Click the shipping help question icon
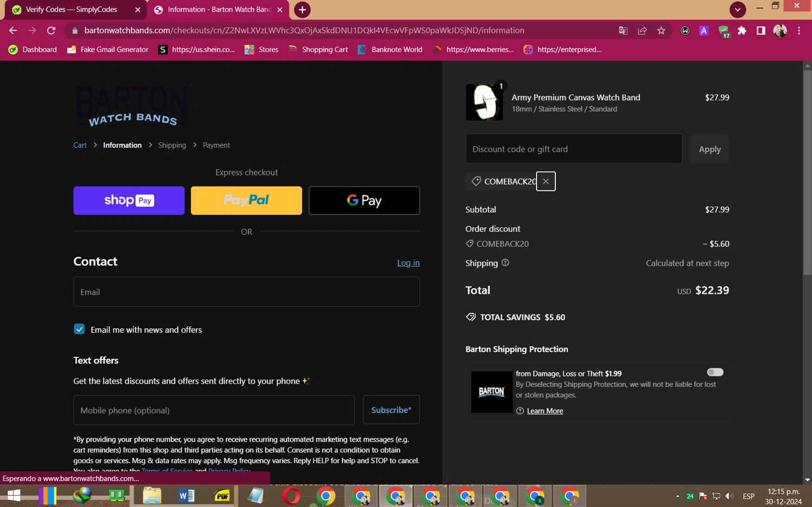The width and height of the screenshot is (812, 507). (x=505, y=263)
